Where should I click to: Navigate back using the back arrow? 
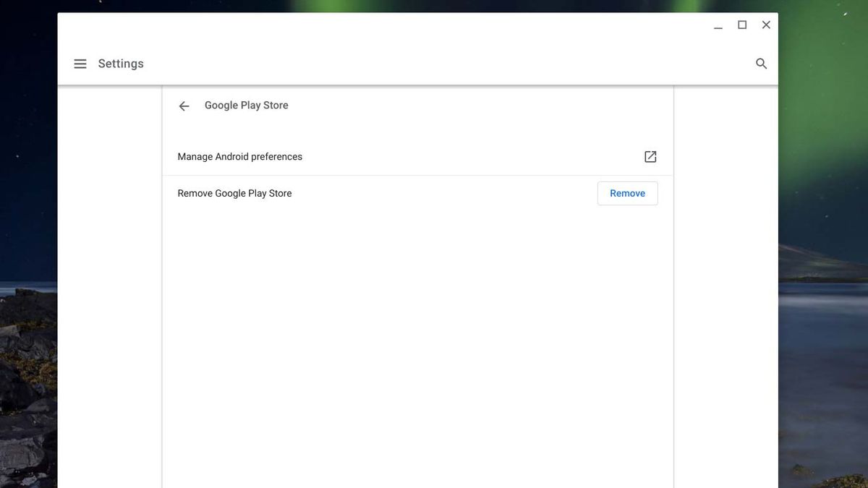[184, 106]
